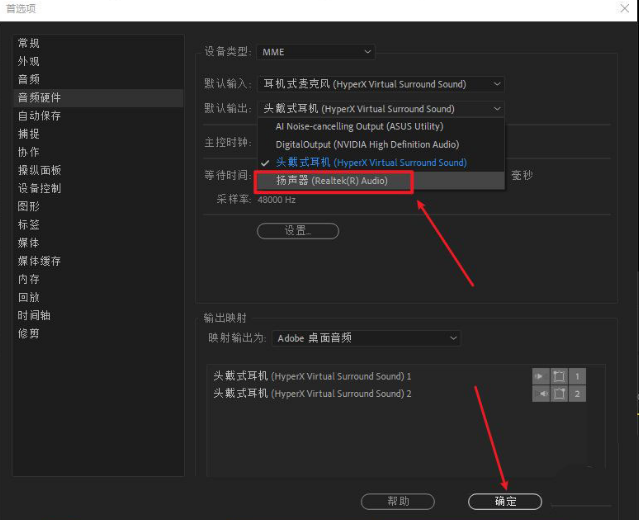Open the 设备控制 preferences category

(x=98, y=188)
